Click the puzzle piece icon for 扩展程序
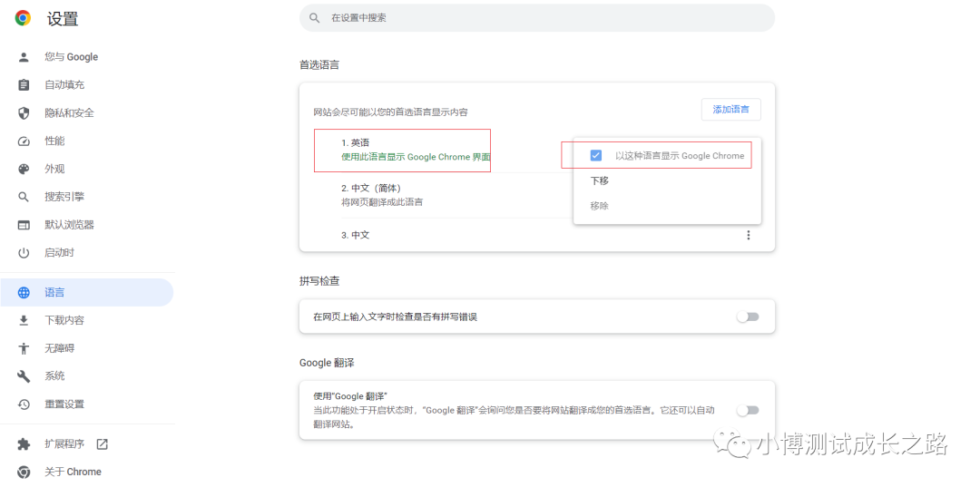This screenshot has width=980, height=487. click(x=24, y=443)
